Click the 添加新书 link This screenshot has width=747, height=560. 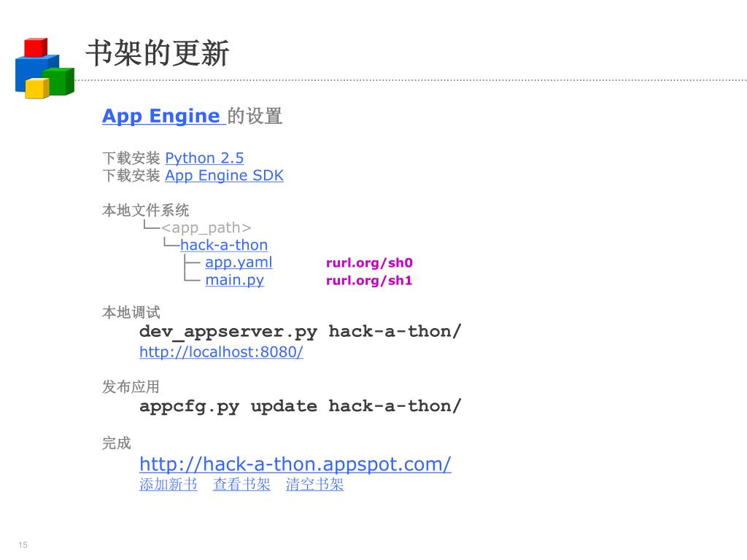pos(169,484)
